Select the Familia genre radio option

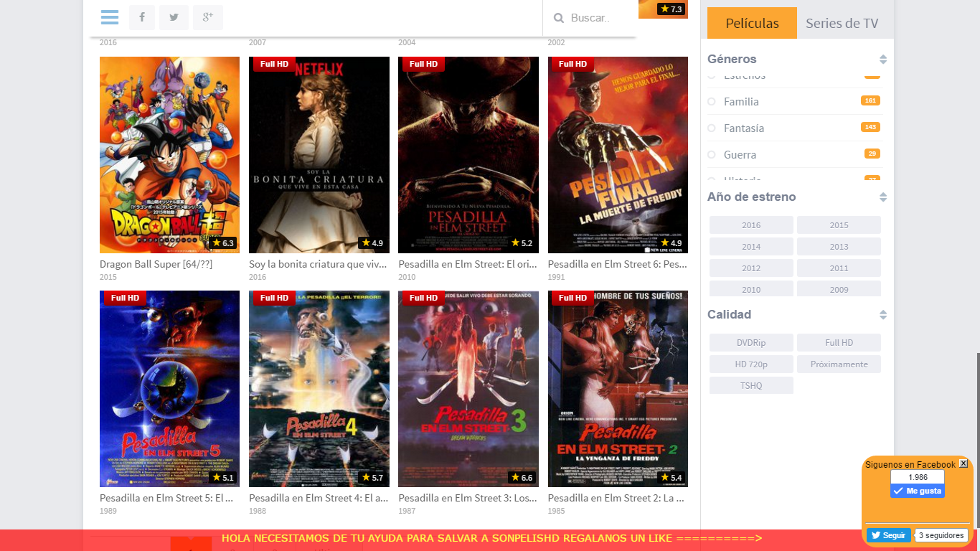coord(712,102)
